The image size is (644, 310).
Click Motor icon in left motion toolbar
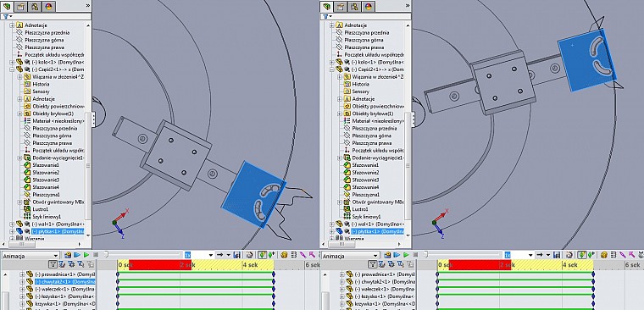click(x=284, y=255)
